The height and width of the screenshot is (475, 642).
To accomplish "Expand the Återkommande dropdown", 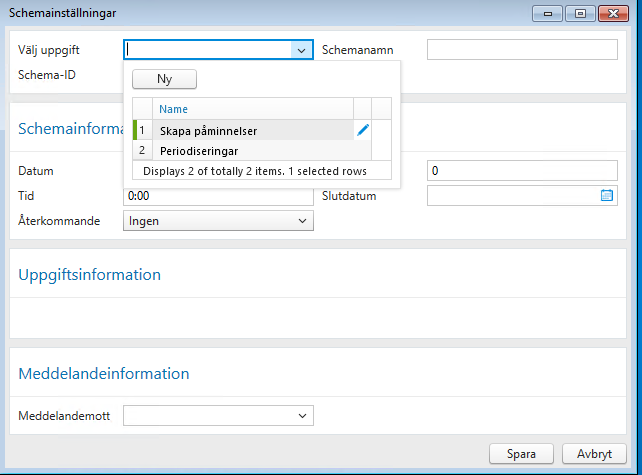I will tap(301, 221).
